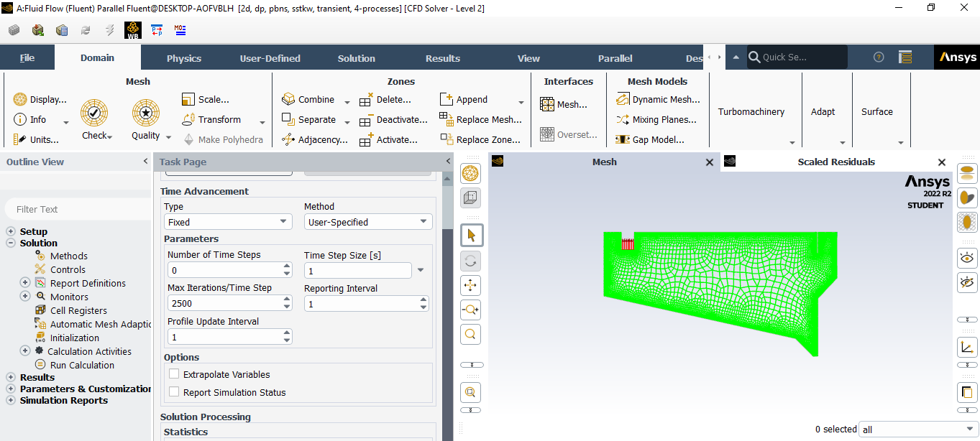Activate the zoom in/out tool
The height and width of the screenshot is (441, 980).
pos(470,310)
